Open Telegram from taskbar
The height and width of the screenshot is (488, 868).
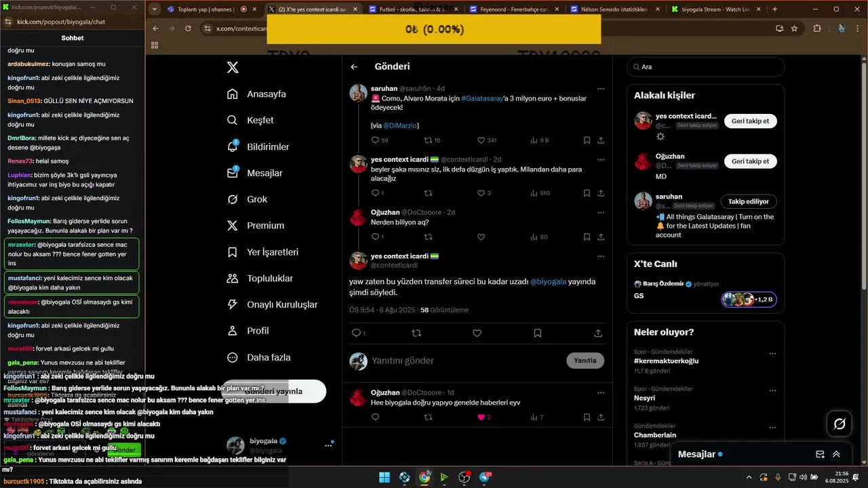(485, 477)
